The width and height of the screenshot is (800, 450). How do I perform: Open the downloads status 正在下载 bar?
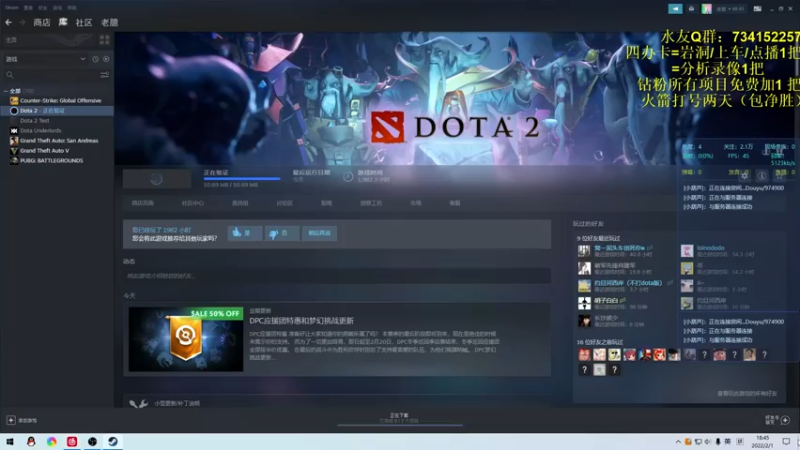(399, 418)
